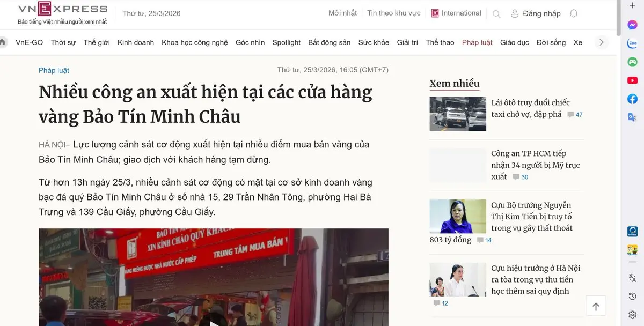Open Zalo from the browser sidebar
The image size is (644, 326).
(x=633, y=43)
